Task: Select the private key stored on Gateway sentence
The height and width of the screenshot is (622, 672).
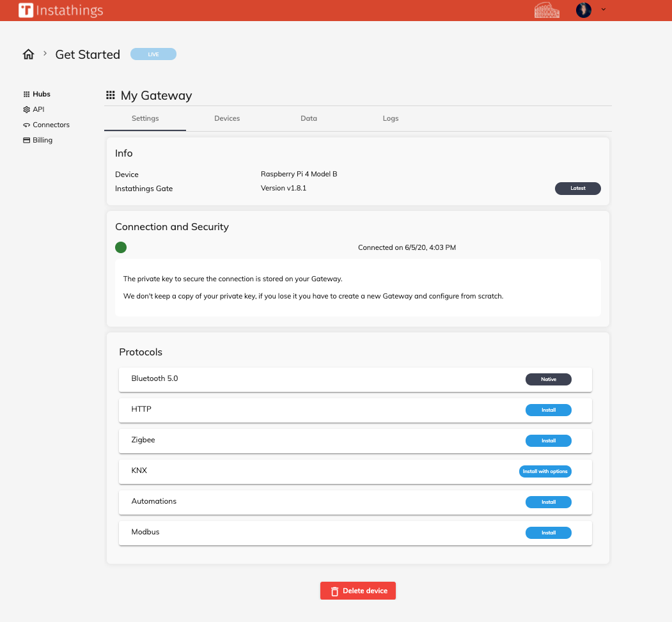Action: [x=233, y=279]
